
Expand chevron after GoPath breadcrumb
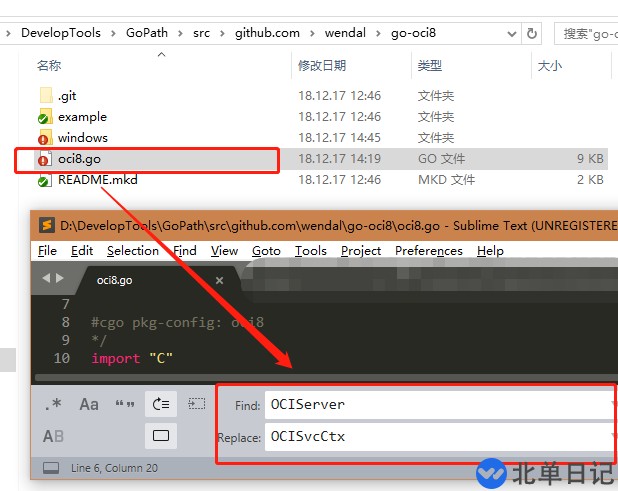181,33
